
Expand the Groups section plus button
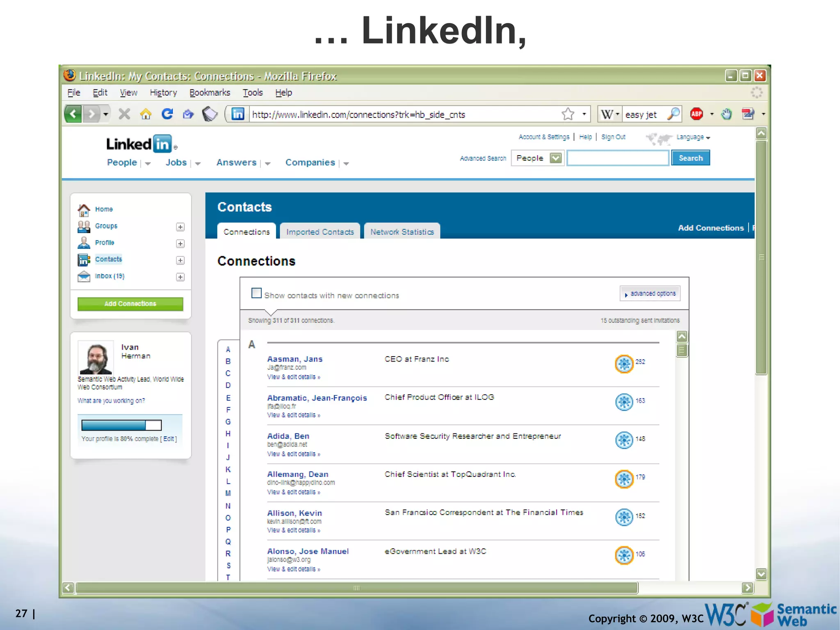(x=180, y=227)
